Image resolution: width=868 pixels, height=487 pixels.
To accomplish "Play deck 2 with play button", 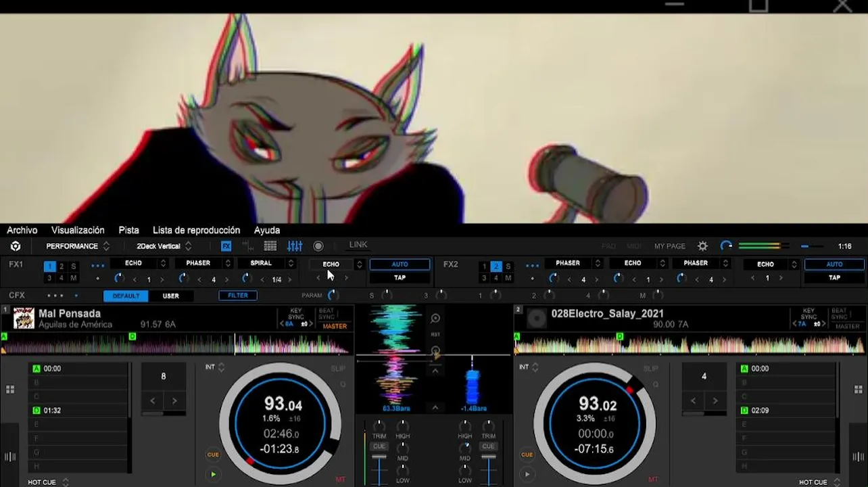I will (x=527, y=474).
